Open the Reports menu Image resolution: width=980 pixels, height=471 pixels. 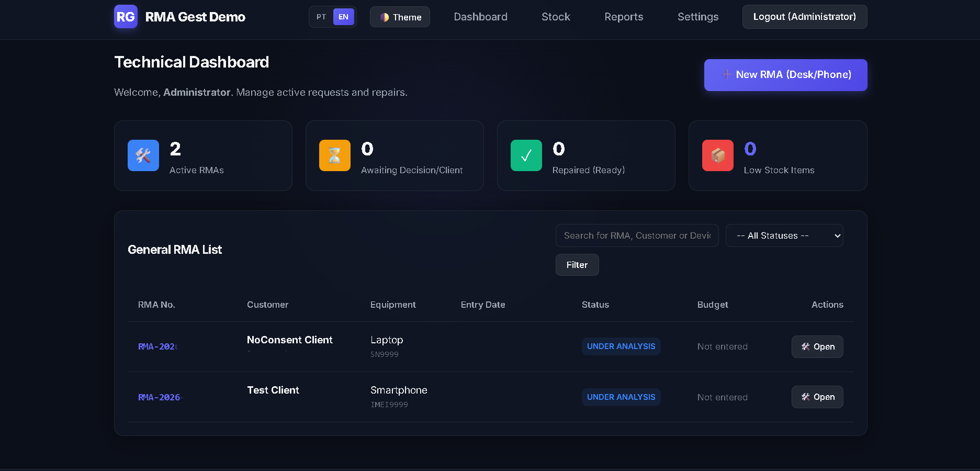(624, 17)
